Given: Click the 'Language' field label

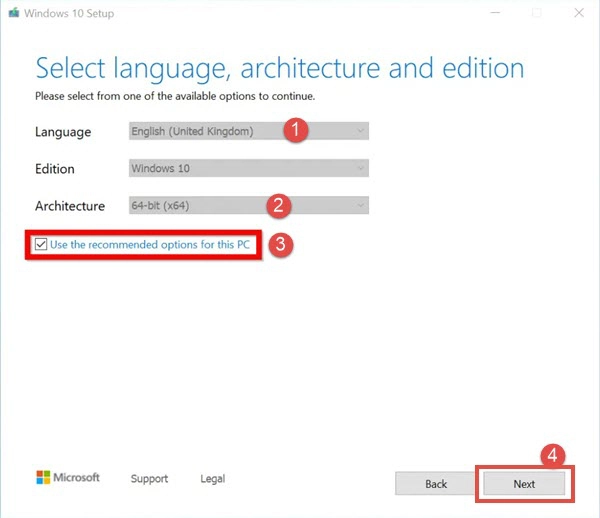Looking at the screenshot, I should (63, 132).
